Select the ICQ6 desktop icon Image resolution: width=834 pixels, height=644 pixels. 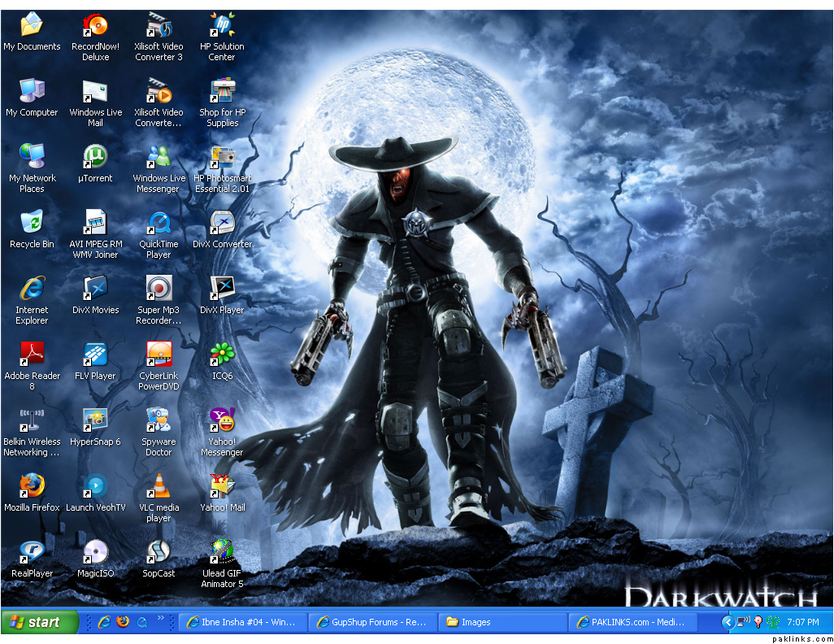(222, 354)
